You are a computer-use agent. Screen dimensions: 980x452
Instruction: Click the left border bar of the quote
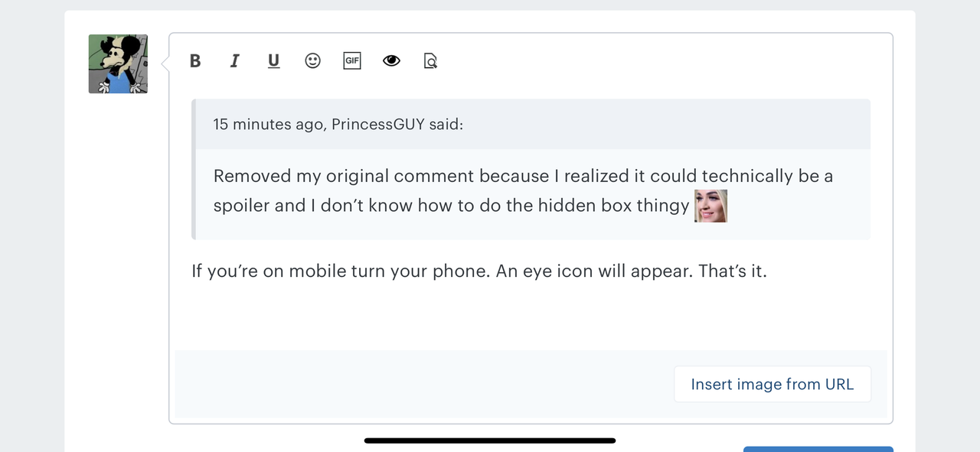coord(194,169)
